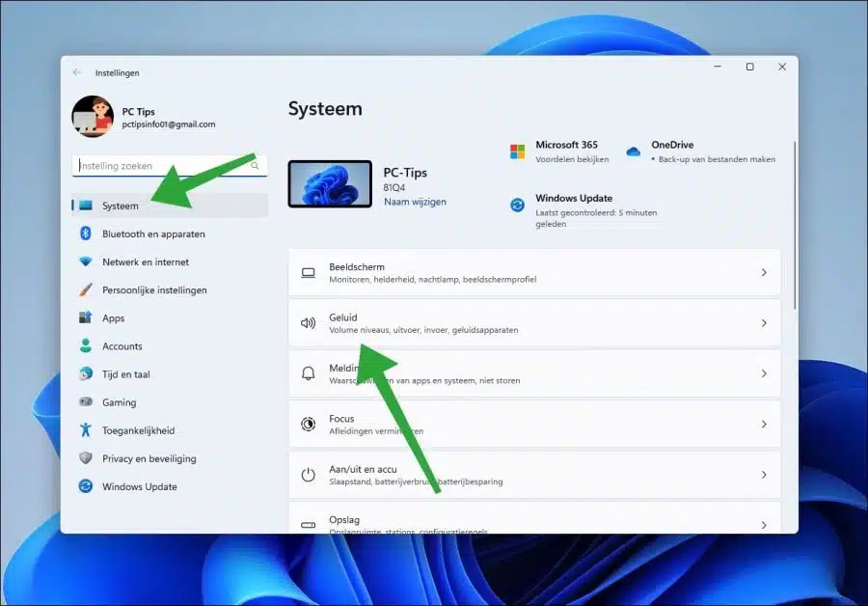The width and height of the screenshot is (868, 606).
Task: Switch to Tijd en taal
Action: [x=170, y=374]
